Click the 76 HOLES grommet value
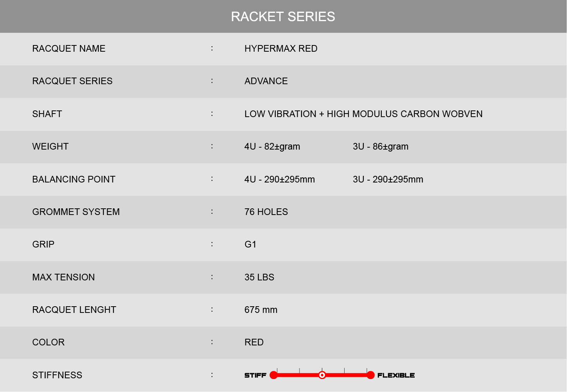This screenshot has width=567, height=392. (266, 212)
